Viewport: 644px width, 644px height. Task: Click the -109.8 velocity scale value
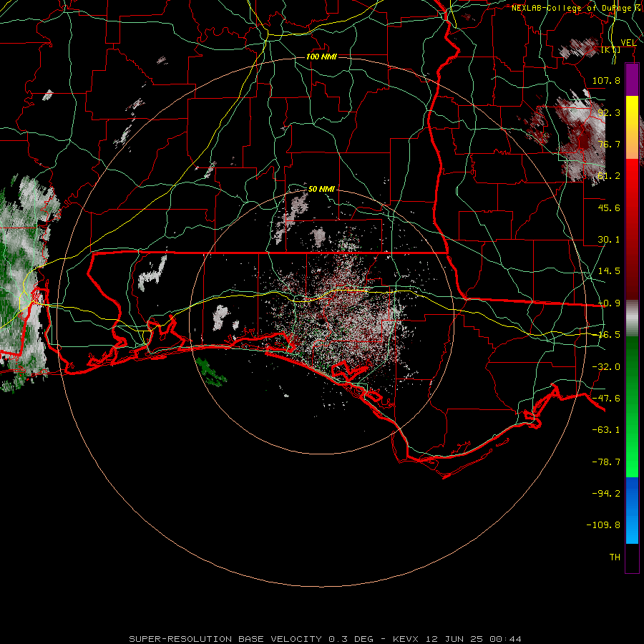click(603, 525)
